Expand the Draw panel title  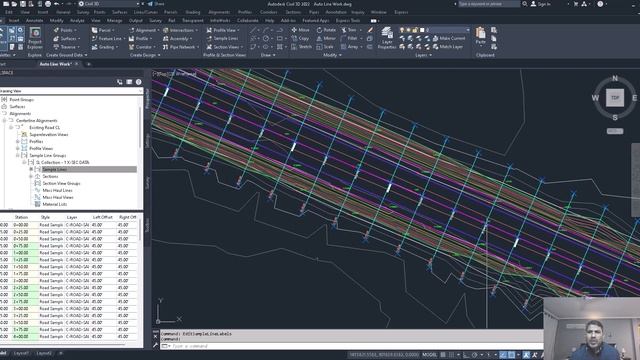pos(268,55)
